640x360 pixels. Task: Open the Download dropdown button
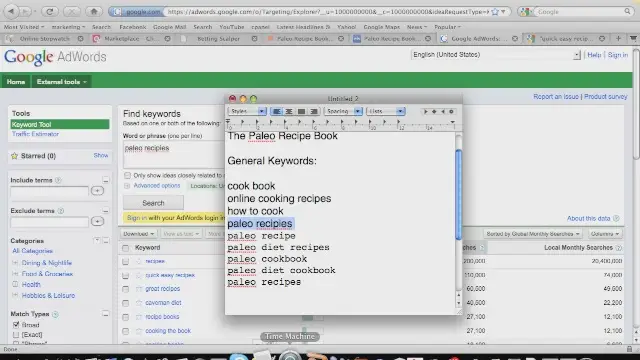tap(139, 233)
